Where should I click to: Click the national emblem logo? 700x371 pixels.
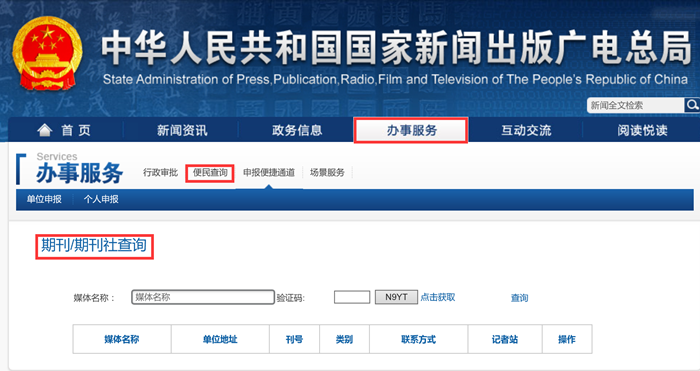47,53
